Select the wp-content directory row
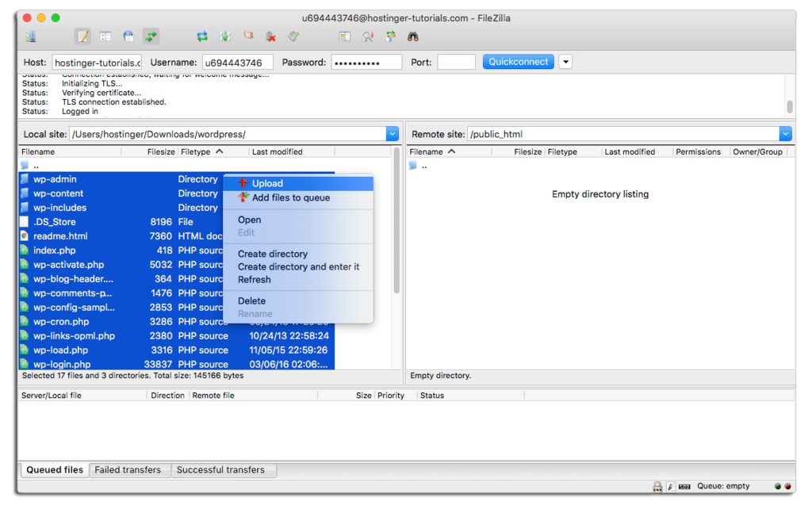Viewport: 812px width, 505px height. click(x=177, y=193)
